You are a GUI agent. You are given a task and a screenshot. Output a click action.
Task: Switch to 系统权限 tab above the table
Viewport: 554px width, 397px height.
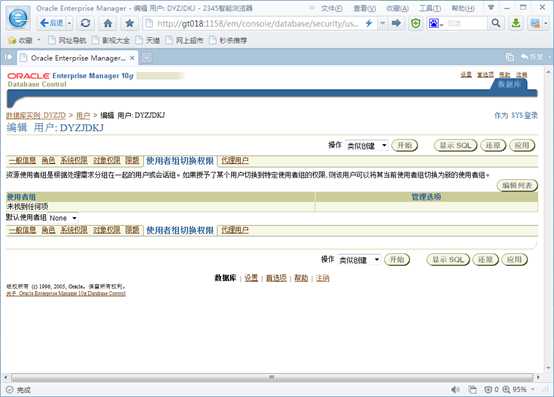[x=74, y=160]
